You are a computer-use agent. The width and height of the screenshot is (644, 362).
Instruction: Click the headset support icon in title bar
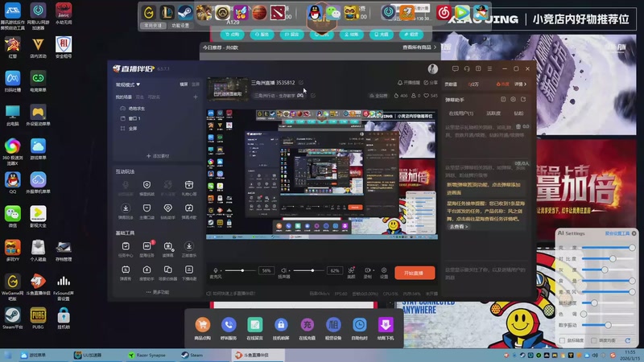click(467, 68)
